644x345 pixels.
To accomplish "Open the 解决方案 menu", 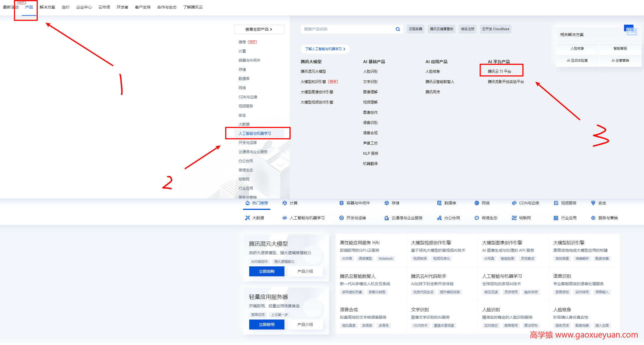I will coord(47,7).
